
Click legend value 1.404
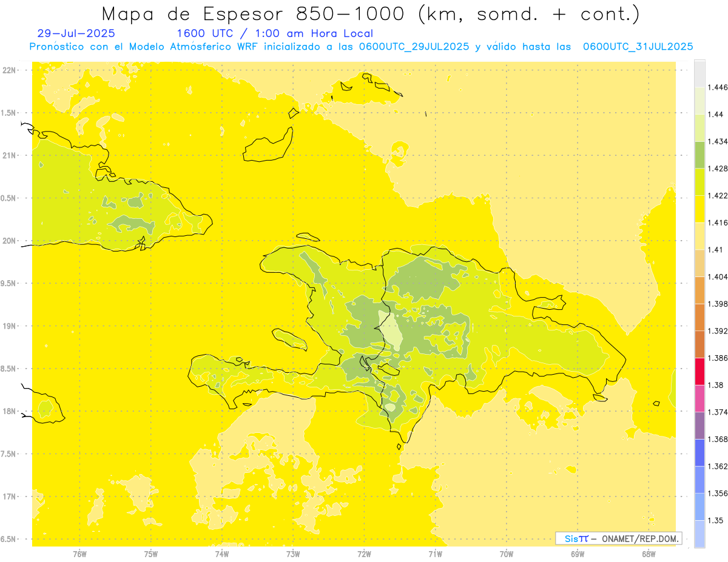[x=718, y=276]
